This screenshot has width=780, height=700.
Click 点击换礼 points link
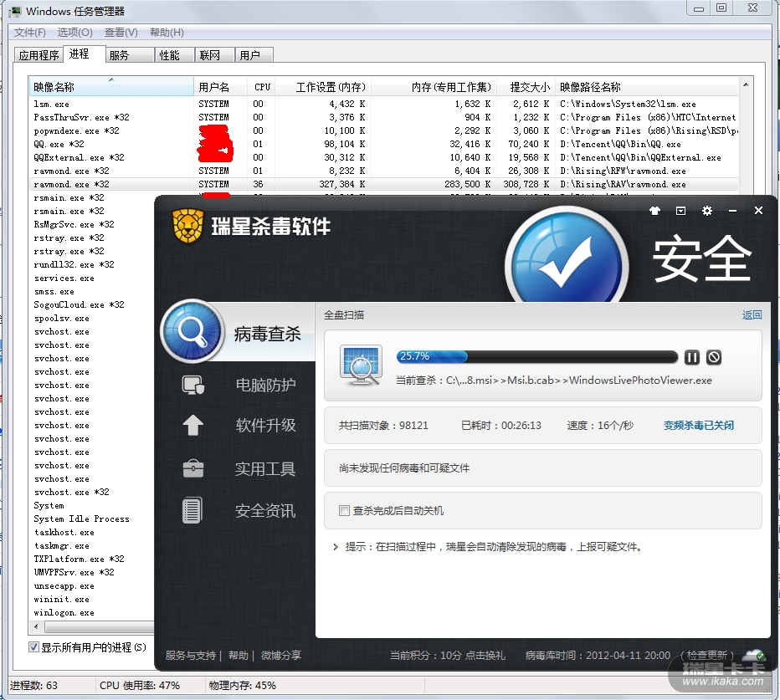[x=485, y=655]
